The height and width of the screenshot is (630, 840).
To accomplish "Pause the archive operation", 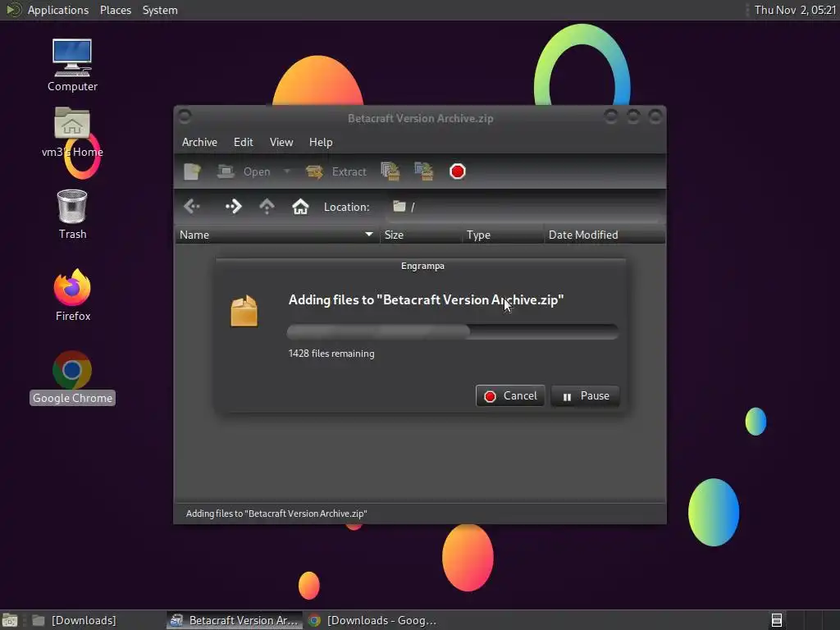I will pyautogui.click(x=585, y=396).
